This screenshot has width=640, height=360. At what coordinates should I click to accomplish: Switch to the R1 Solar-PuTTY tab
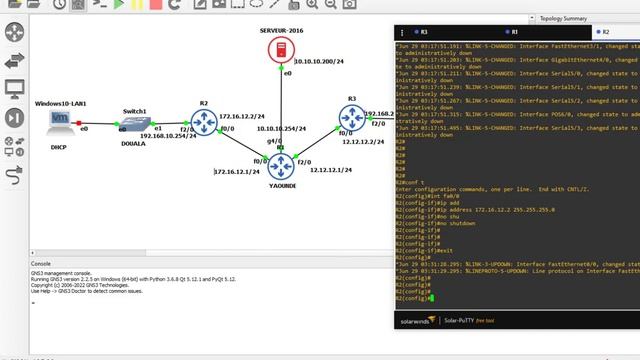coord(511,32)
